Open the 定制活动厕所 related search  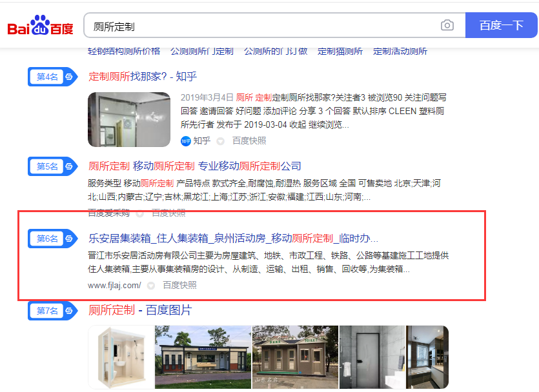400,52
